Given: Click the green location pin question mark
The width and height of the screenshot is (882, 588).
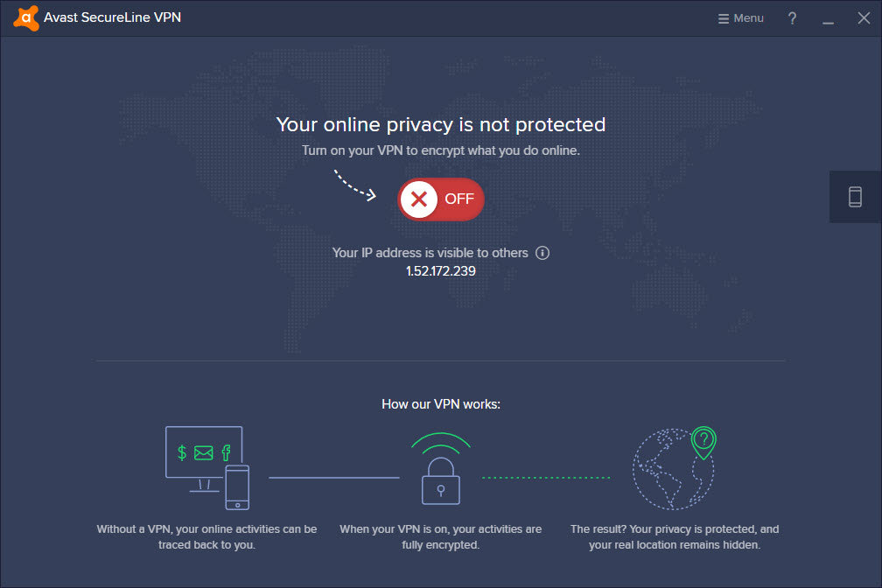Looking at the screenshot, I should click(703, 442).
